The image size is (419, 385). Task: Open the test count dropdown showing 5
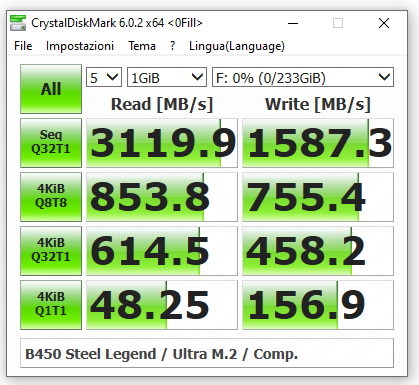click(104, 78)
